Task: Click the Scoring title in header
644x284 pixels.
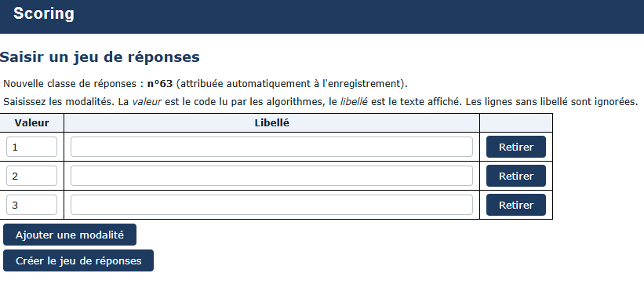Action: [x=44, y=13]
